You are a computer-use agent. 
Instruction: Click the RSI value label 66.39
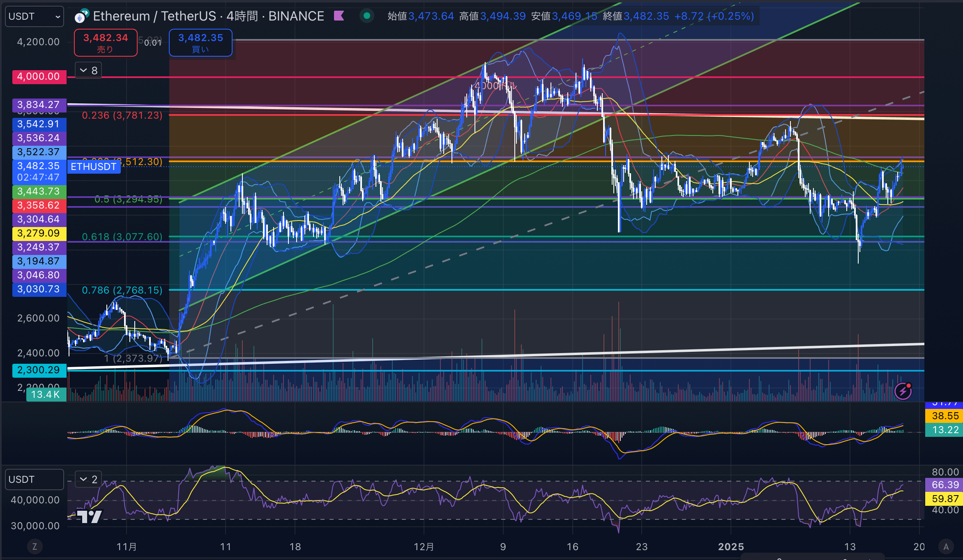[944, 485]
